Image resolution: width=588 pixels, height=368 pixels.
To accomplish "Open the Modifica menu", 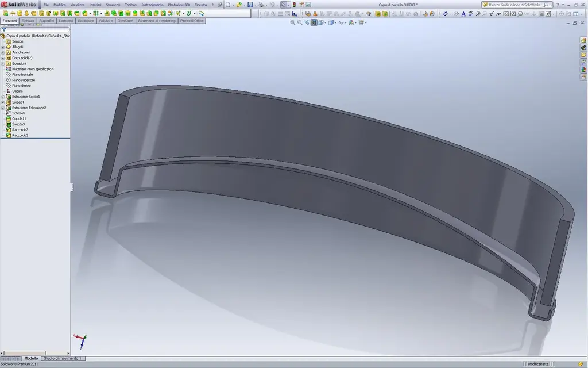I will click(59, 5).
